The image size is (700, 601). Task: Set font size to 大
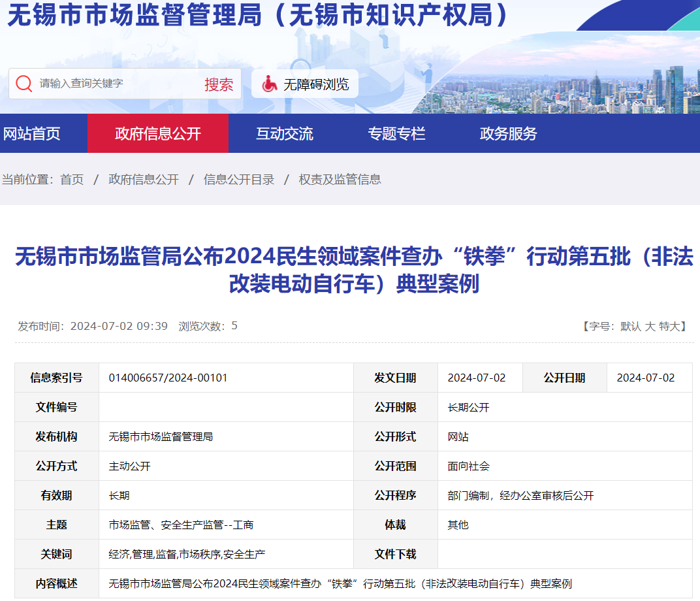click(x=650, y=327)
